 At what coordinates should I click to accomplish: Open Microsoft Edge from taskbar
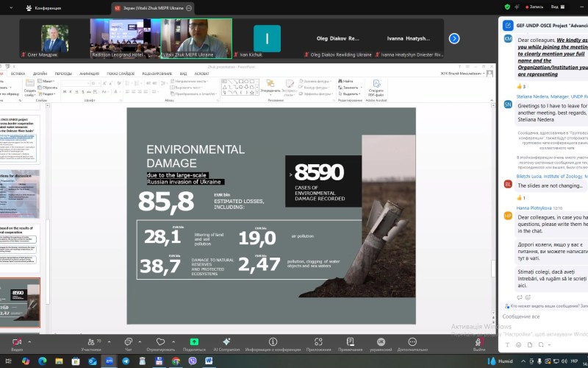pos(43,361)
